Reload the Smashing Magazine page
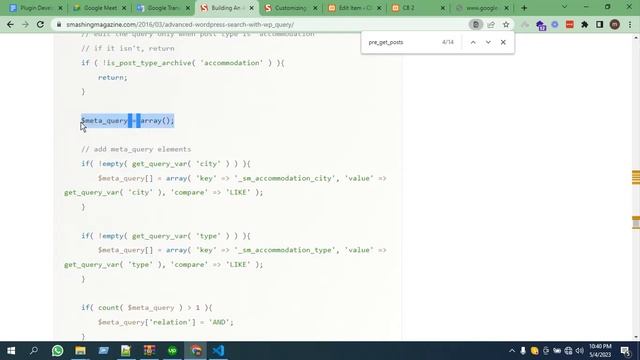 tap(40, 24)
